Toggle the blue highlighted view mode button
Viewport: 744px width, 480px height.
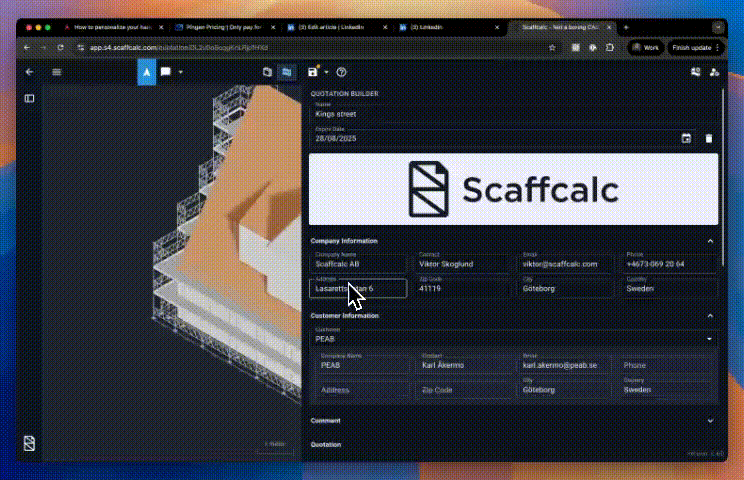pyautogui.click(x=287, y=72)
